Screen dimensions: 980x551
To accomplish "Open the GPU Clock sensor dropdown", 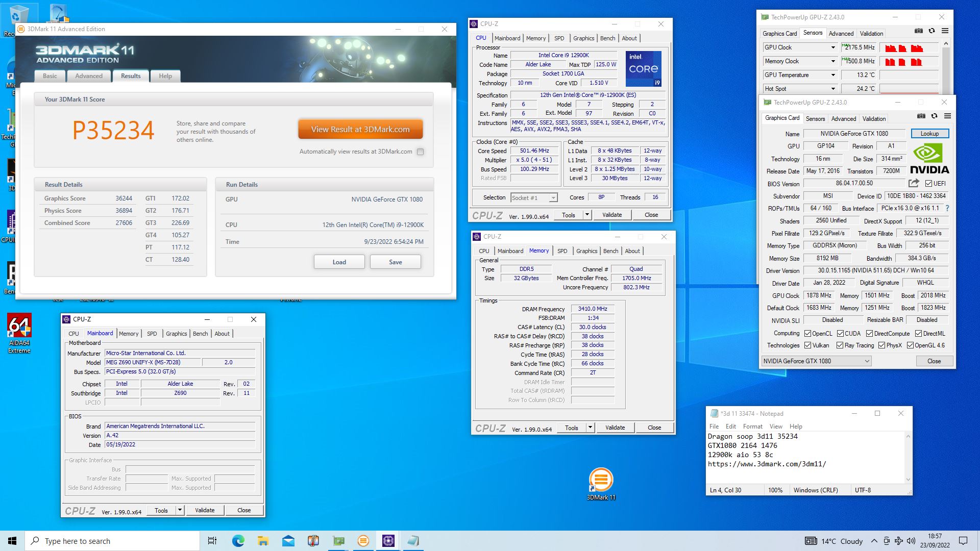I will (833, 47).
